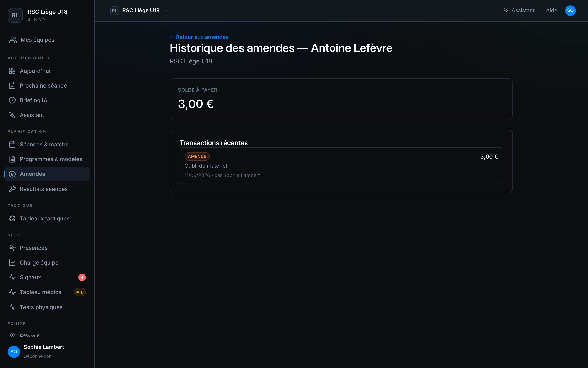Click RSC Liège U18 subtitle under heading
The width and height of the screenshot is (588, 368).
(x=191, y=61)
